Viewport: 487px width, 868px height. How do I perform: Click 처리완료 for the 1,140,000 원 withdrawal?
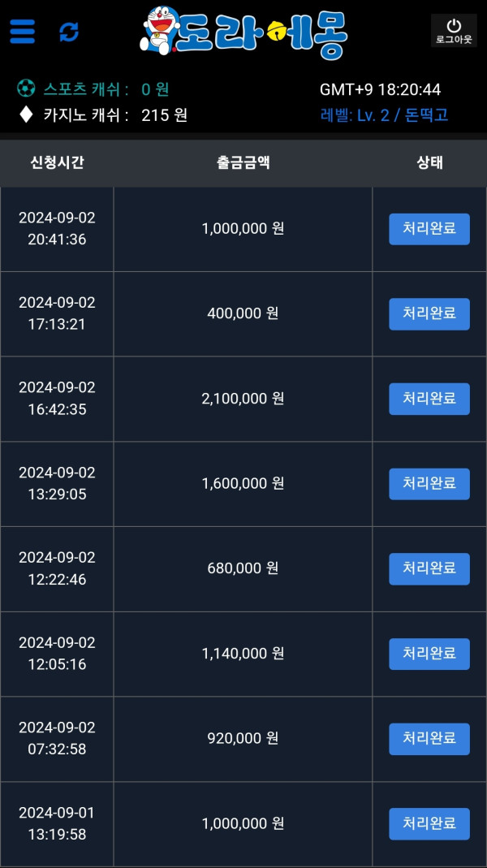tap(429, 654)
